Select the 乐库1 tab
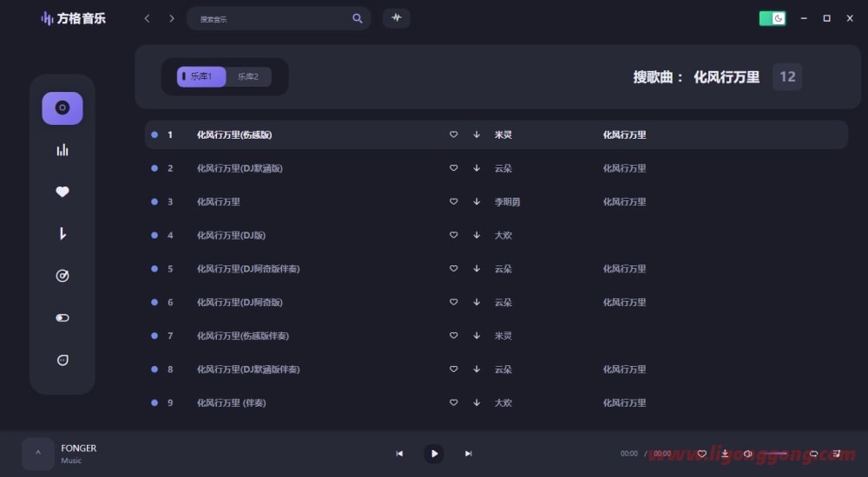This screenshot has width=868, height=477. pyautogui.click(x=201, y=76)
